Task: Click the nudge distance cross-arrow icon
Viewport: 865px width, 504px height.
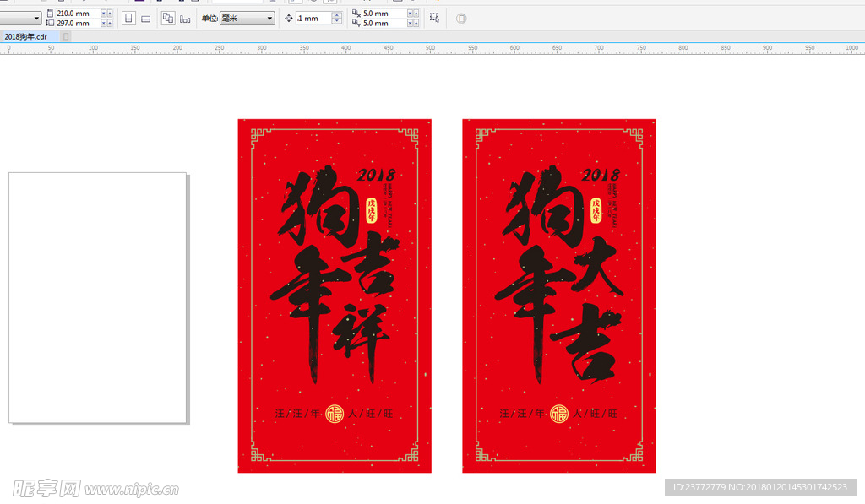Action: click(x=290, y=18)
